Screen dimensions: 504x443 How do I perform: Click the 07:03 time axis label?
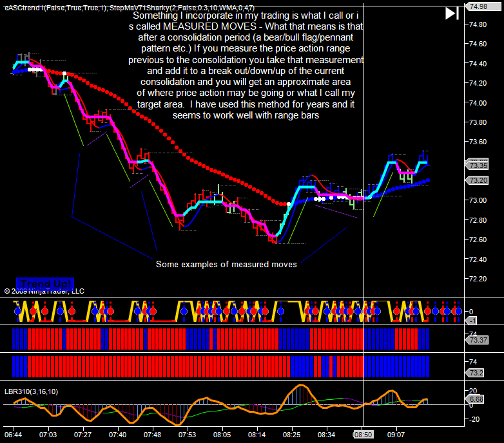point(48,435)
